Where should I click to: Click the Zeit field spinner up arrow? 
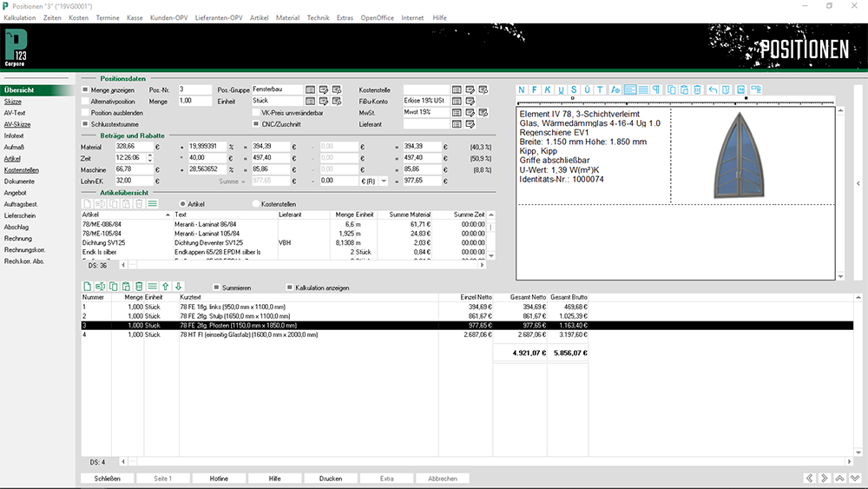point(149,155)
